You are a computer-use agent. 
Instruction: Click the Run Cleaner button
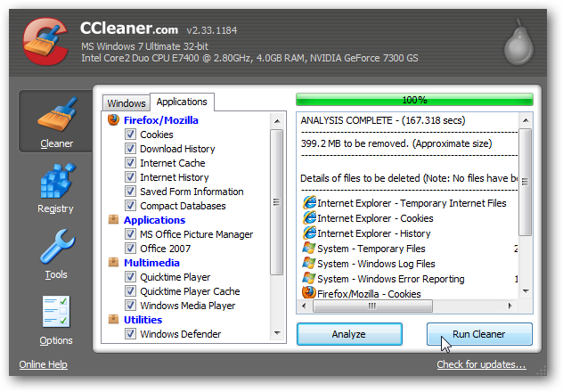479,334
